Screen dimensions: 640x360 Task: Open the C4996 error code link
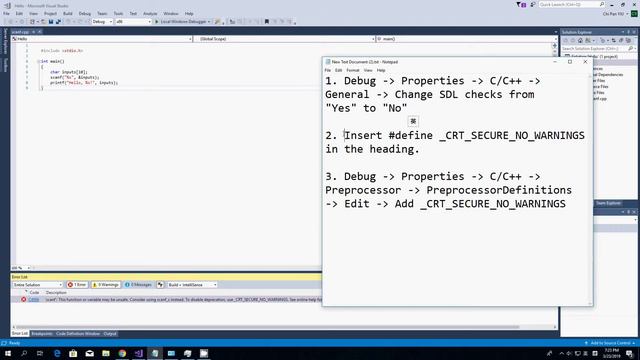click(x=34, y=300)
